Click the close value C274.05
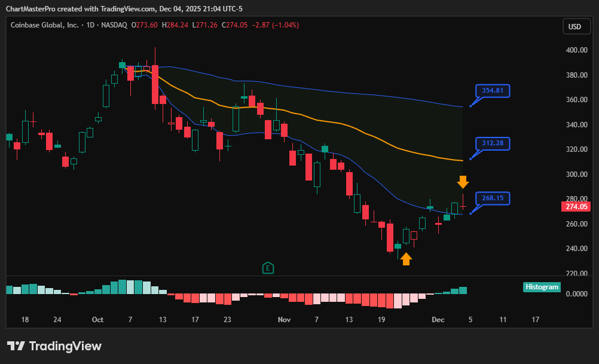The image size is (599, 364). pos(234,25)
